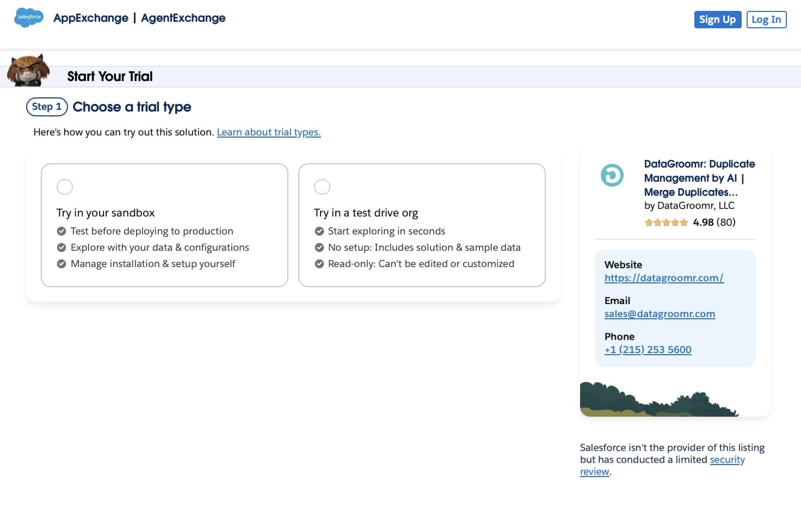Click the checkmark beside 'Start exploring in seconds'

319,231
